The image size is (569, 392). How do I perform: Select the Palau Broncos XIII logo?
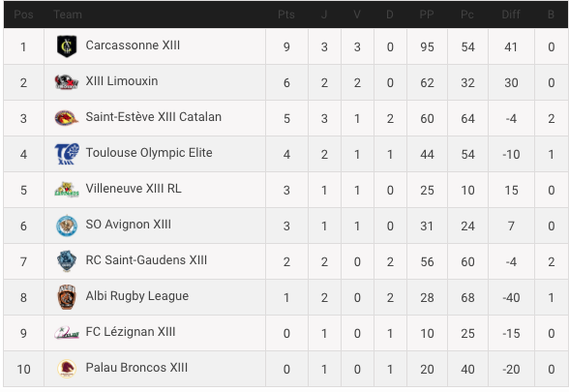click(x=67, y=369)
